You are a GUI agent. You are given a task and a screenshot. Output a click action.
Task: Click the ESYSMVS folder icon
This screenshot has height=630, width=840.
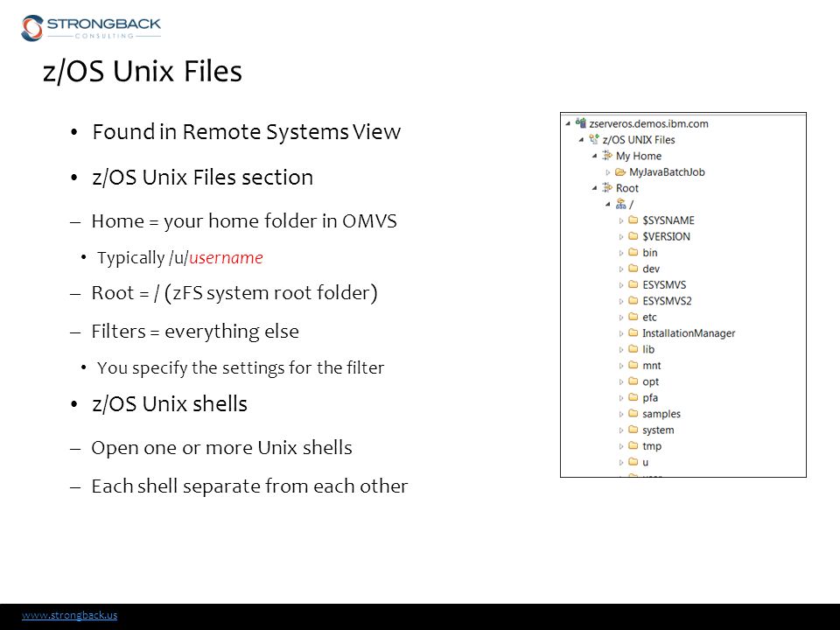633,283
